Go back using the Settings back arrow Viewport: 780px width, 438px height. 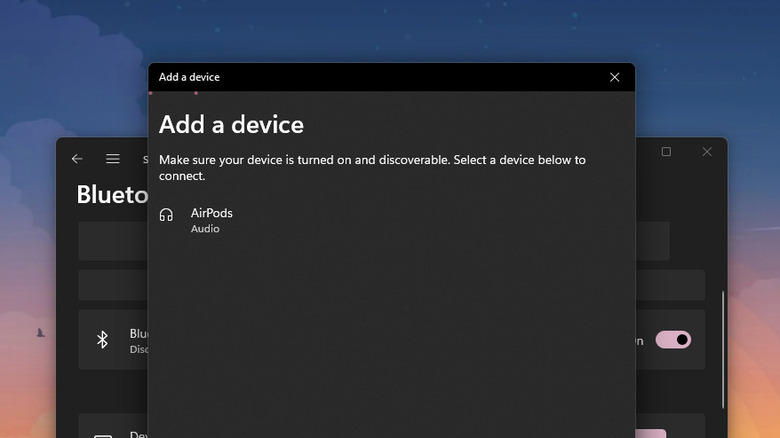[x=77, y=159]
